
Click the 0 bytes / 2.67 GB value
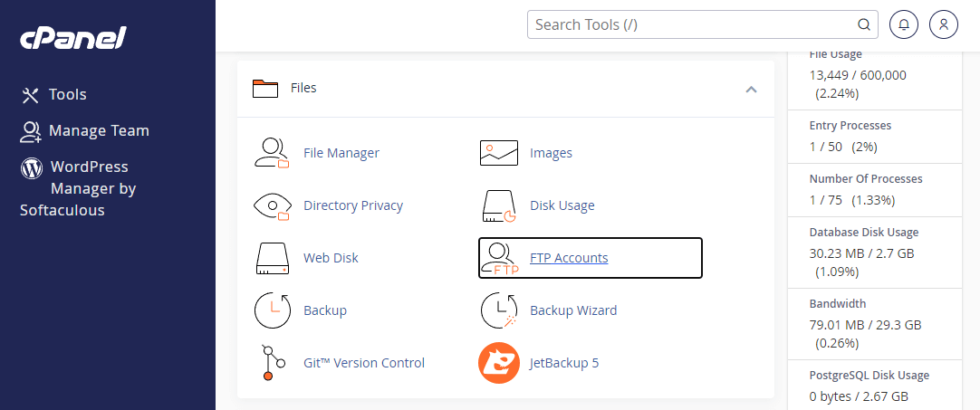point(859,396)
